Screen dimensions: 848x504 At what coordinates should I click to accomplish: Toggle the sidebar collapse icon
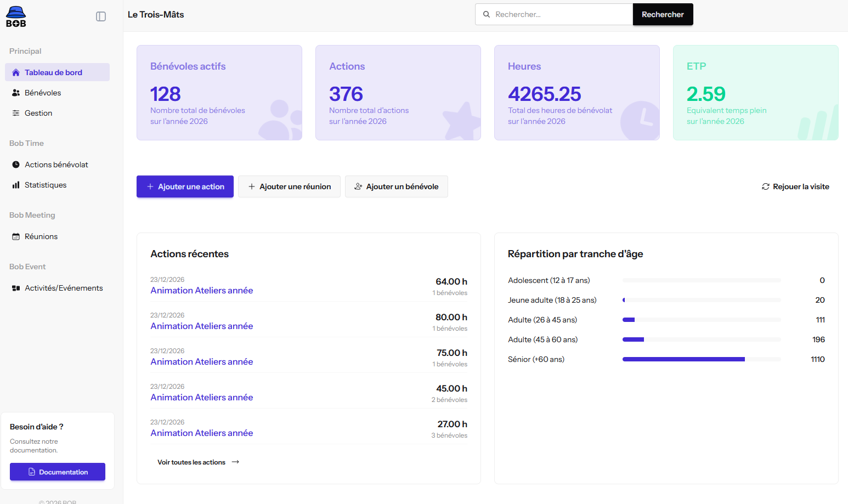click(x=101, y=16)
